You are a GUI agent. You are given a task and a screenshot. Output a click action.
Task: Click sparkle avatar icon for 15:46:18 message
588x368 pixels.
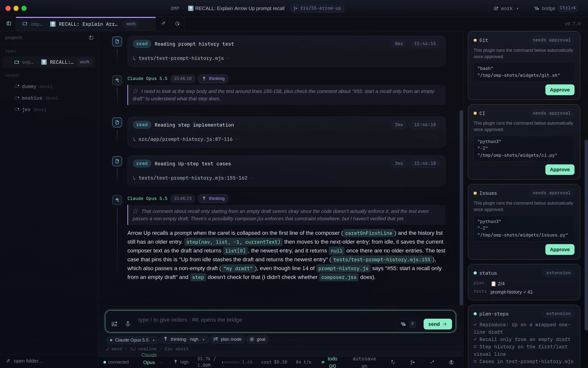(x=117, y=80)
